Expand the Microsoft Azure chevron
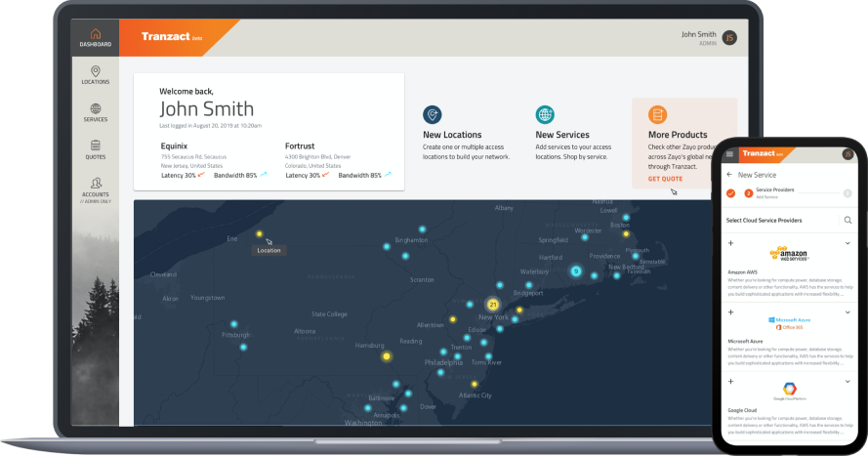 [847, 311]
